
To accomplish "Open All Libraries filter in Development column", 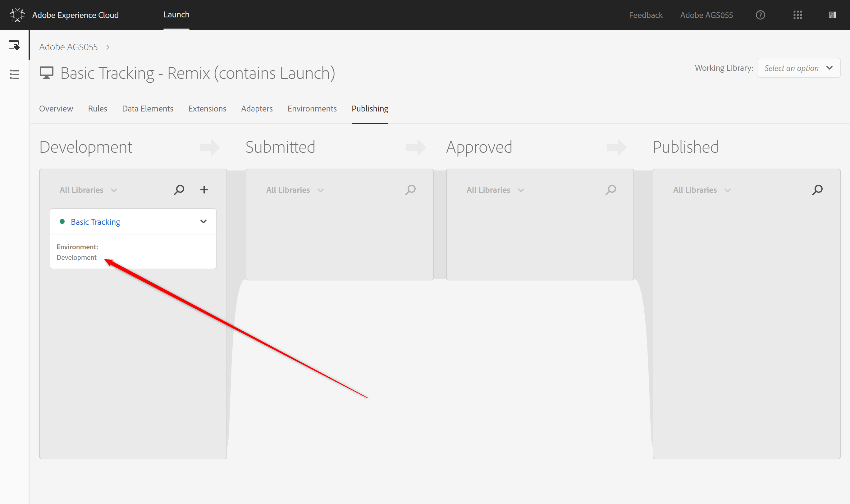I will coord(88,190).
